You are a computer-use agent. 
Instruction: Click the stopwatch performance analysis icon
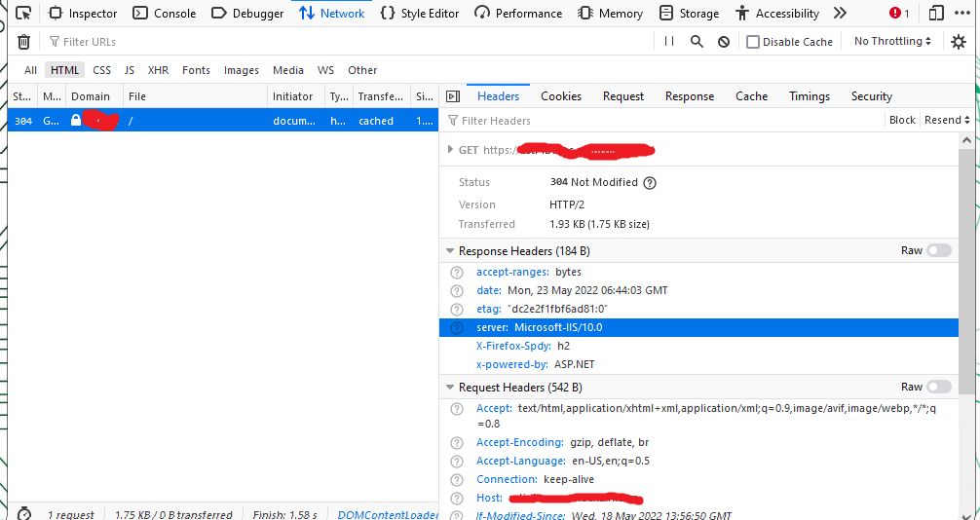(23, 514)
